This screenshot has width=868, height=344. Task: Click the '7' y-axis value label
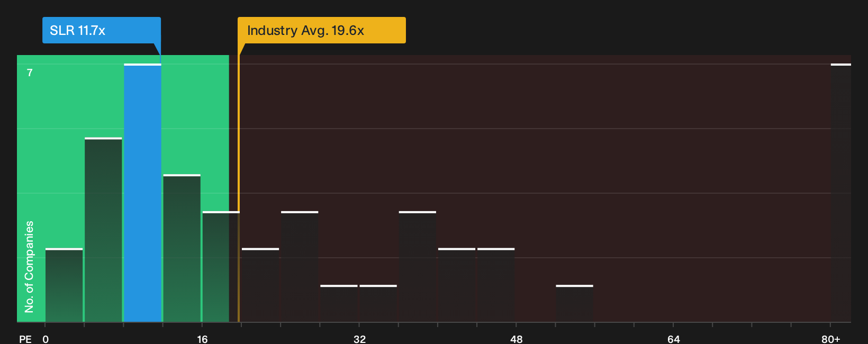pyautogui.click(x=30, y=73)
